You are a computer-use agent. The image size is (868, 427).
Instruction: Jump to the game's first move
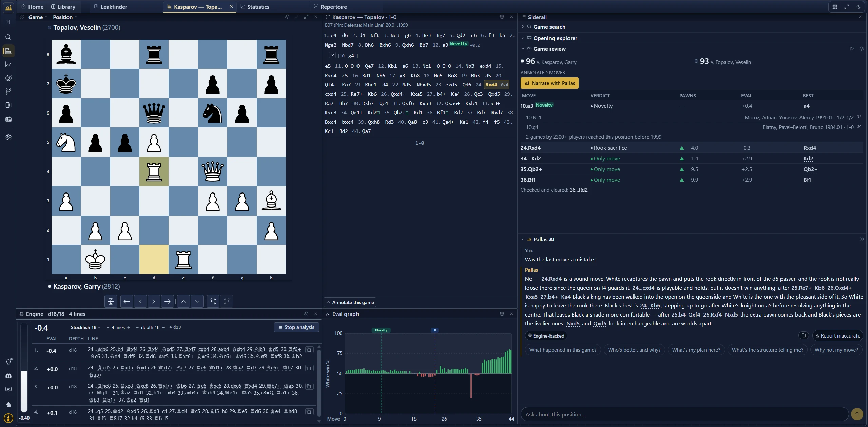(127, 301)
